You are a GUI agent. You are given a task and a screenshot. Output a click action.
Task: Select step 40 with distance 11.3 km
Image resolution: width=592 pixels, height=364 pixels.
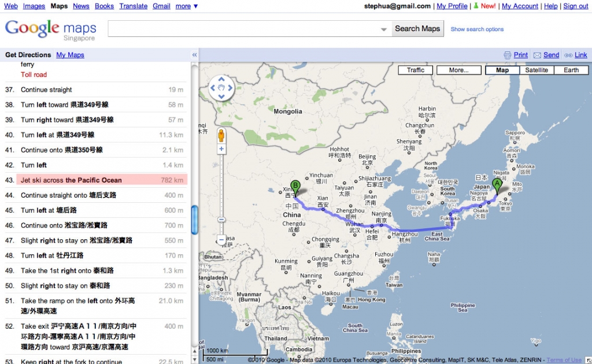pos(96,135)
